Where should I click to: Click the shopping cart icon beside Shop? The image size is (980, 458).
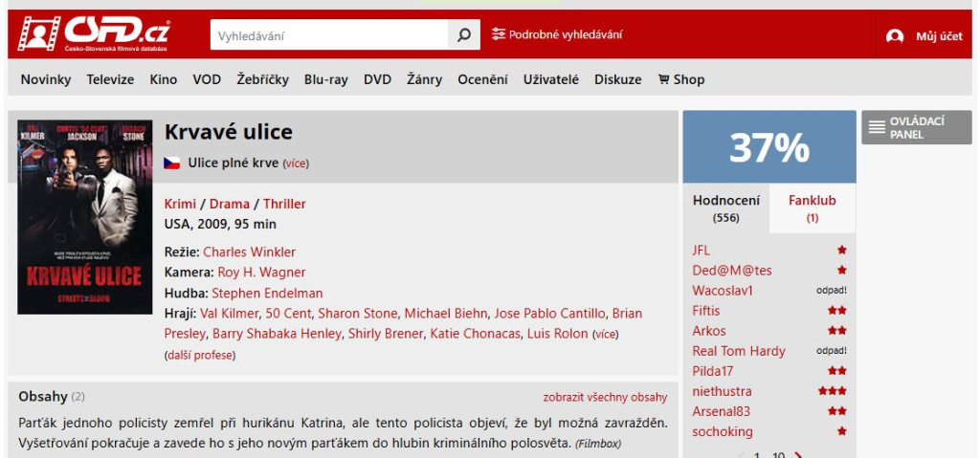click(x=664, y=79)
